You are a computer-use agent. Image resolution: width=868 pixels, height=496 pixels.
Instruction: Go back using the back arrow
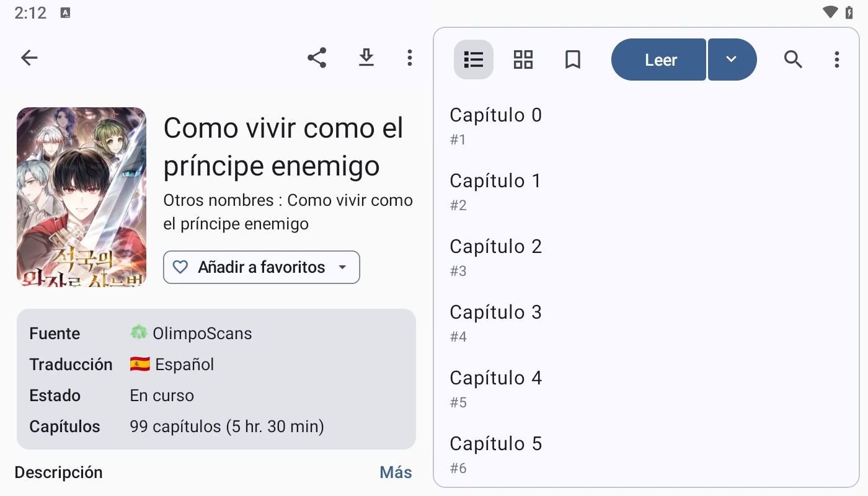tap(29, 58)
